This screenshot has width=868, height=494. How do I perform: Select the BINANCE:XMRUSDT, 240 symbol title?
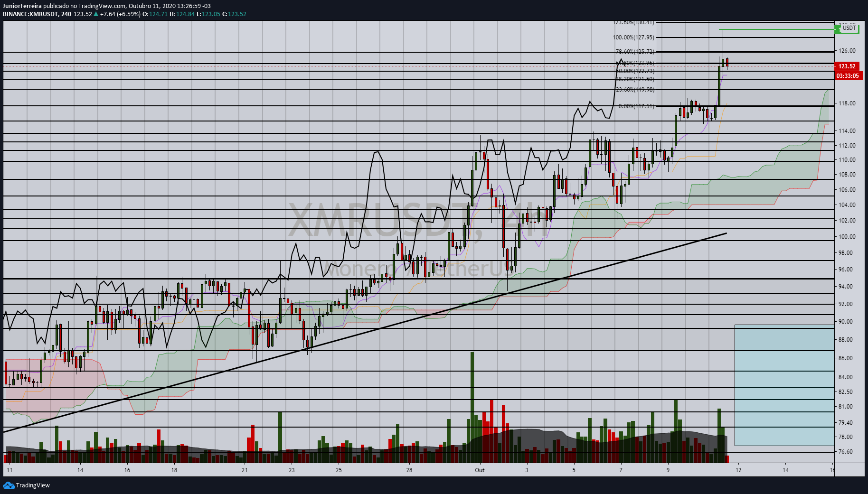(37, 14)
